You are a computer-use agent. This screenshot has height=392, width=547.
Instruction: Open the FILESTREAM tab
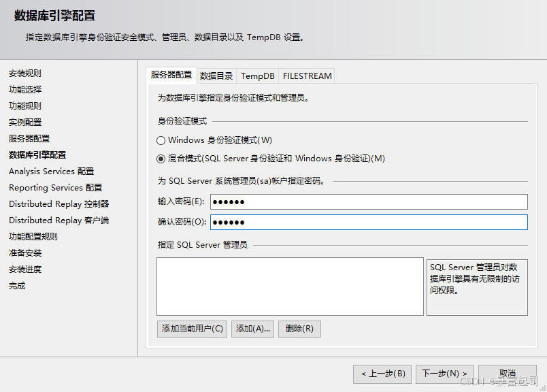pyautogui.click(x=307, y=76)
